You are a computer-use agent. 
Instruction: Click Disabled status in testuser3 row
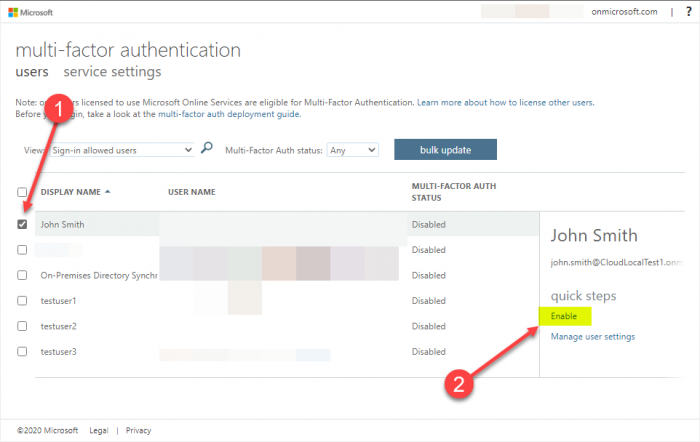coord(429,351)
